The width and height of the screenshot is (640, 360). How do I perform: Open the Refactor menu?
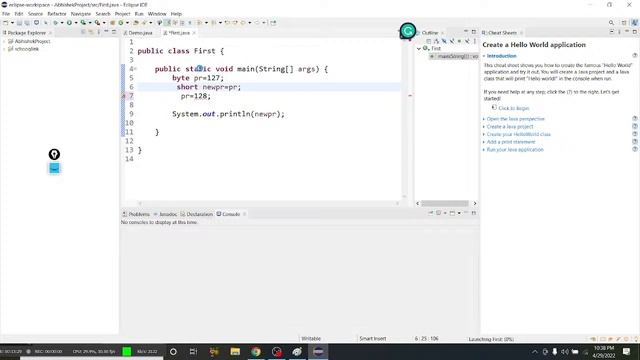point(57,14)
